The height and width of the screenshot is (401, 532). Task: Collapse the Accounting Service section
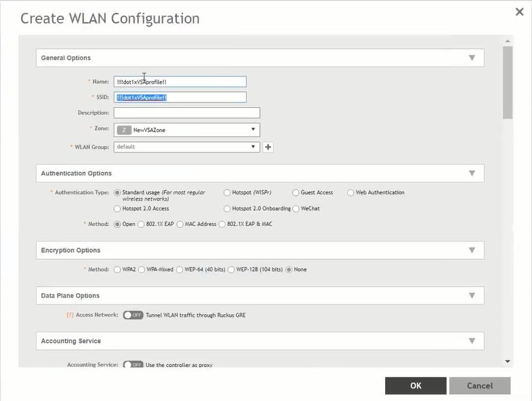(471, 341)
